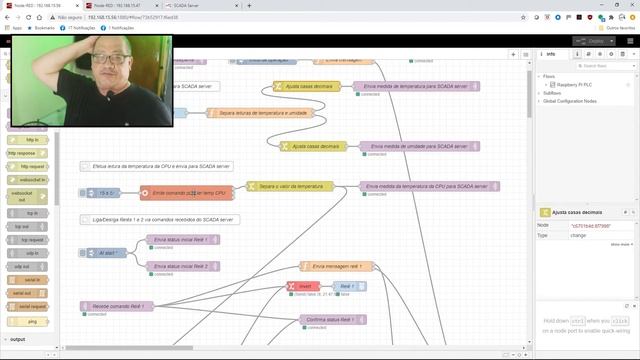Open the debug messages sidebar icon
Viewport: 640px width, 360px height.
[600, 54]
